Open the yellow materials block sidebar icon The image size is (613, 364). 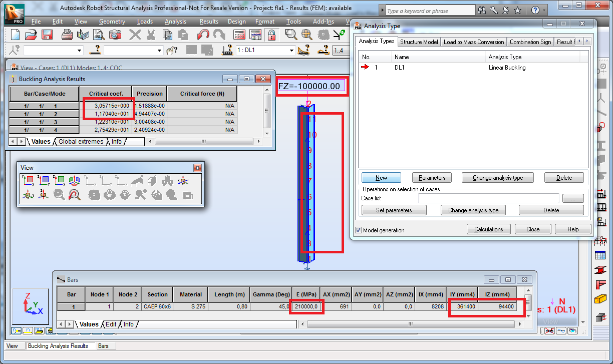pos(600,299)
